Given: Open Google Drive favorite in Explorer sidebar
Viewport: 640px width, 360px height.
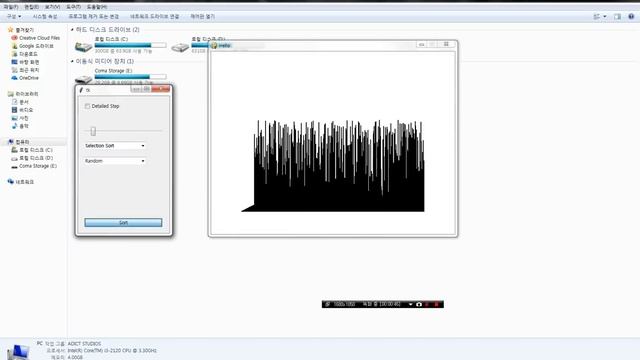Looking at the screenshot, I should pos(36,46).
